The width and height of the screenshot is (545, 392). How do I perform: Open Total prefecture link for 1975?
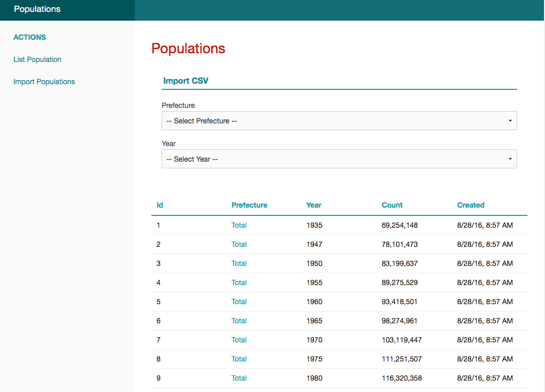(x=239, y=359)
